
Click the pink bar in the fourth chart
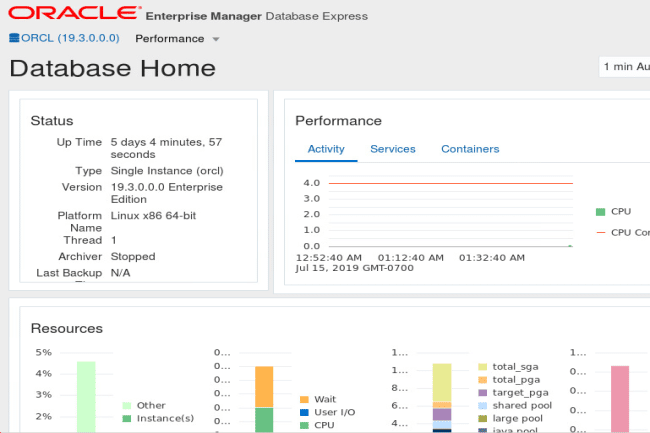(x=620, y=399)
